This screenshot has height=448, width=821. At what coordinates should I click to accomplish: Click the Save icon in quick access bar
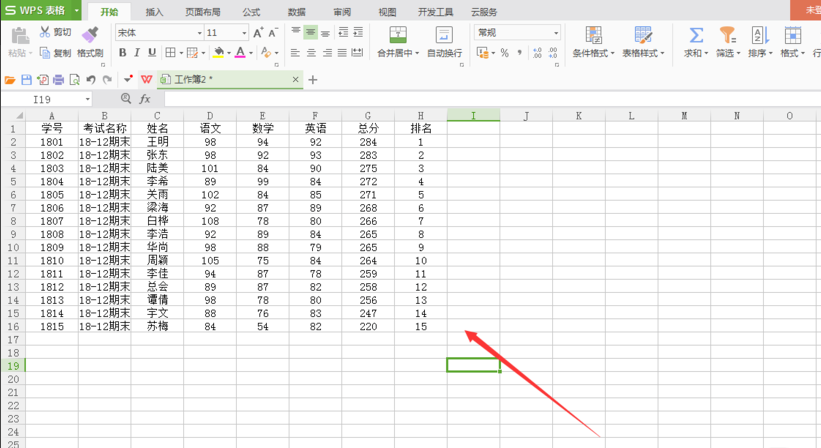[x=25, y=79]
